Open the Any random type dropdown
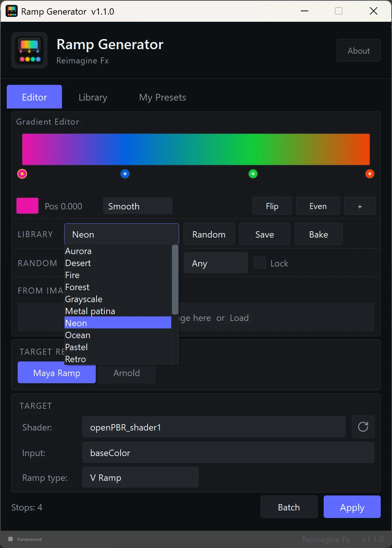 (x=216, y=263)
